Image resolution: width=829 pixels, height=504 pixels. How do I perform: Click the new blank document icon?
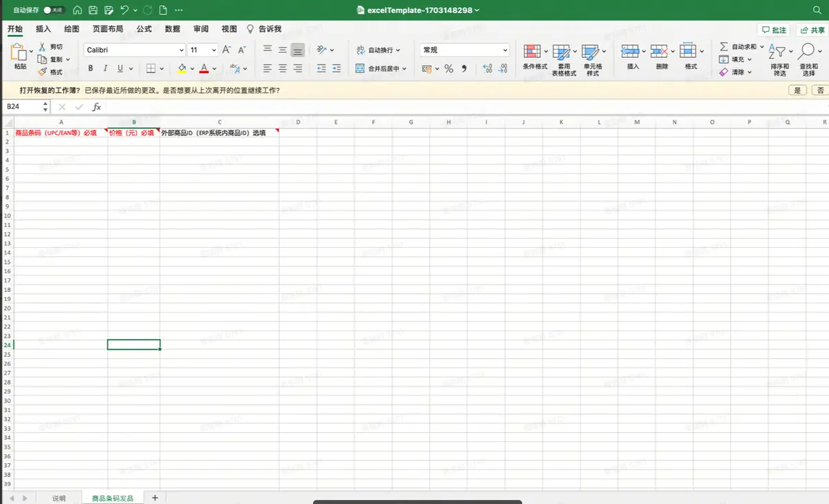[163, 10]
